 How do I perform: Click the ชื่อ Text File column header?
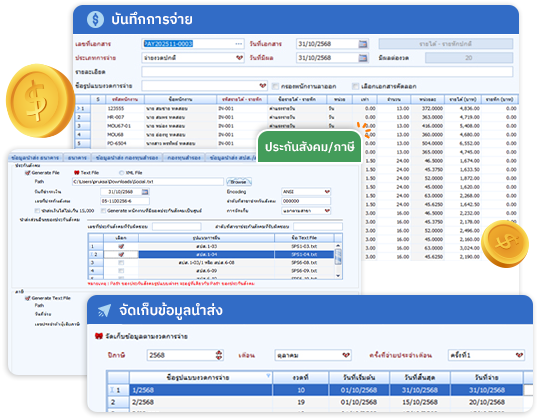(x=304, y=238)
